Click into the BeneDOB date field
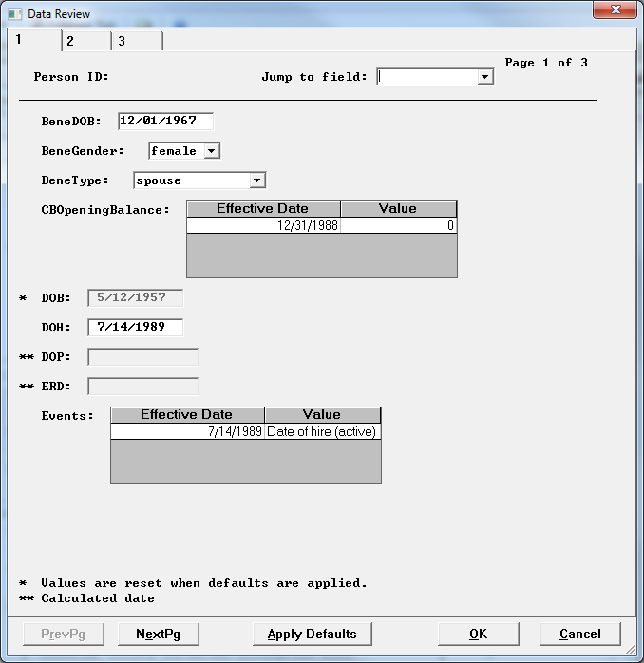Screen dimensions: 644x663 165,121
